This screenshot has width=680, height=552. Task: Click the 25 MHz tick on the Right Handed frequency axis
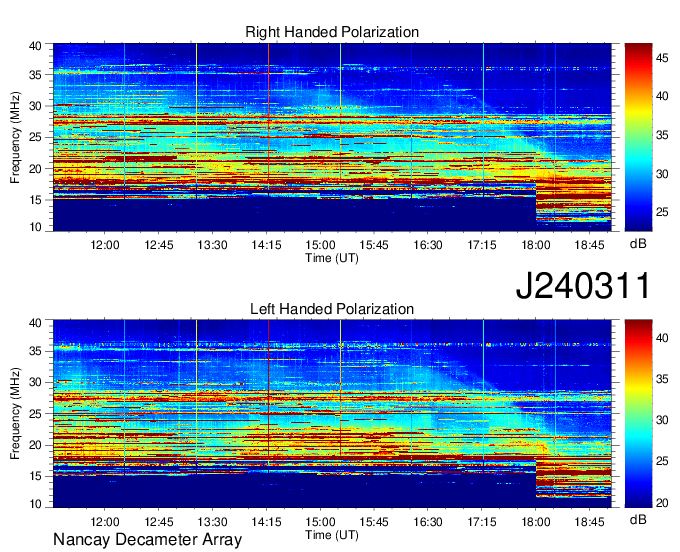pos(36,137)
